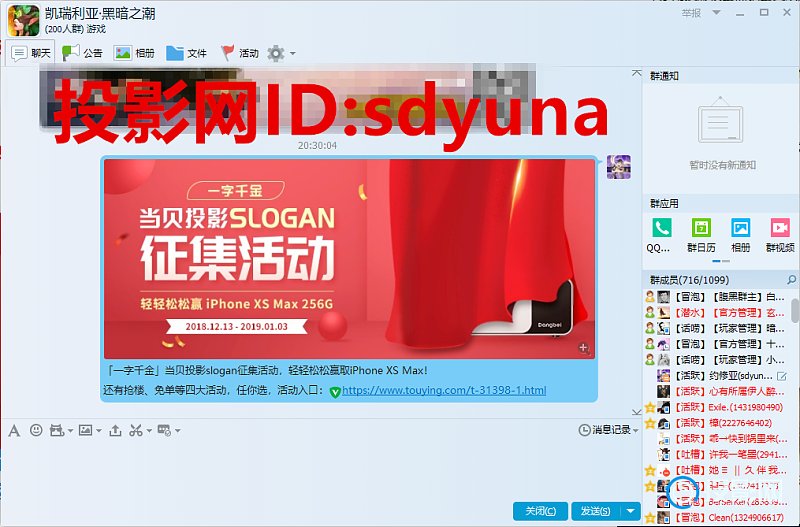The image size is (800, 527).
Task: Select member 心有所属伊人醉 row
Action: [x=716, y=392]
